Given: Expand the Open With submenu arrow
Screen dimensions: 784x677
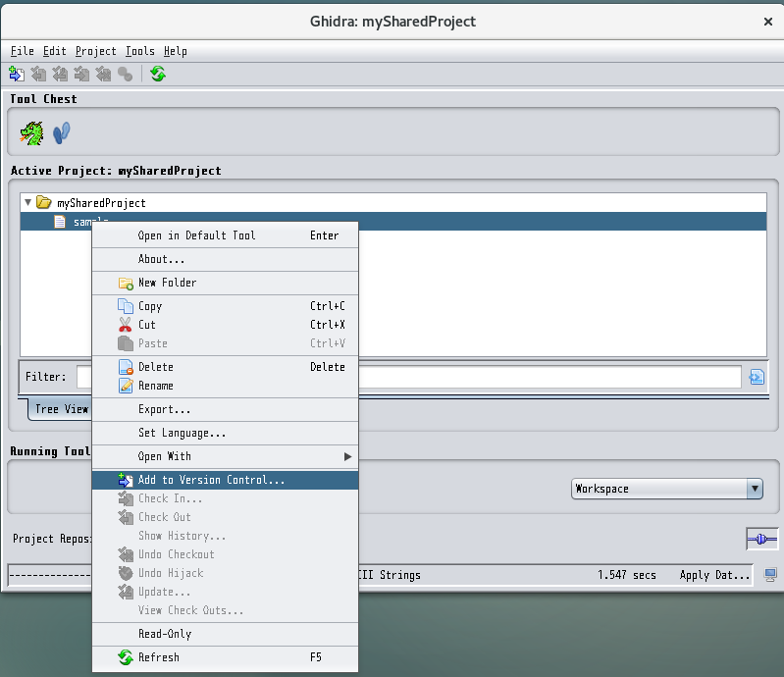Looking at the screenshot, I should click(347, 456).
